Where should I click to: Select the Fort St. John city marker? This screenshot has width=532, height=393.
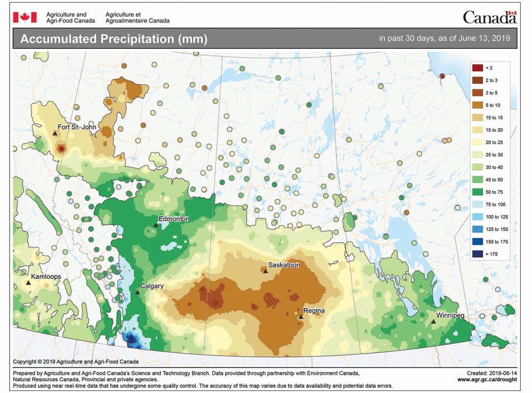click(x=55, y=134)
